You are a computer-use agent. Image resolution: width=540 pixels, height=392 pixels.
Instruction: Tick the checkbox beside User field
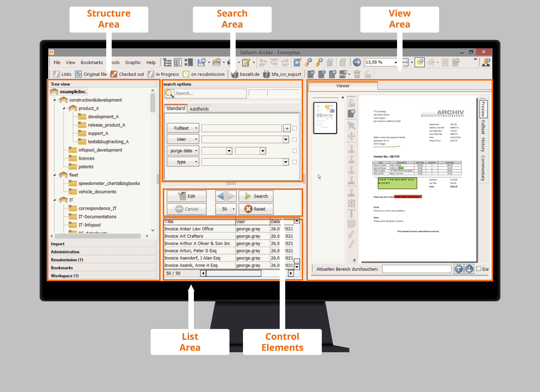[x=295, y=139]
